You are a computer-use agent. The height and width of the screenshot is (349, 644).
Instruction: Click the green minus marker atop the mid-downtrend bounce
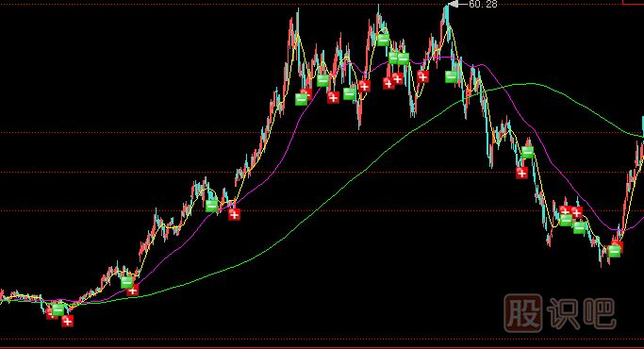point(527,152)
